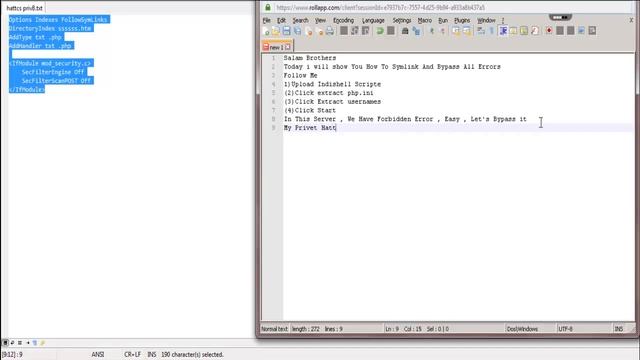Open the File menu
This screenshot has height=360, width=640.
click(267, 20)
